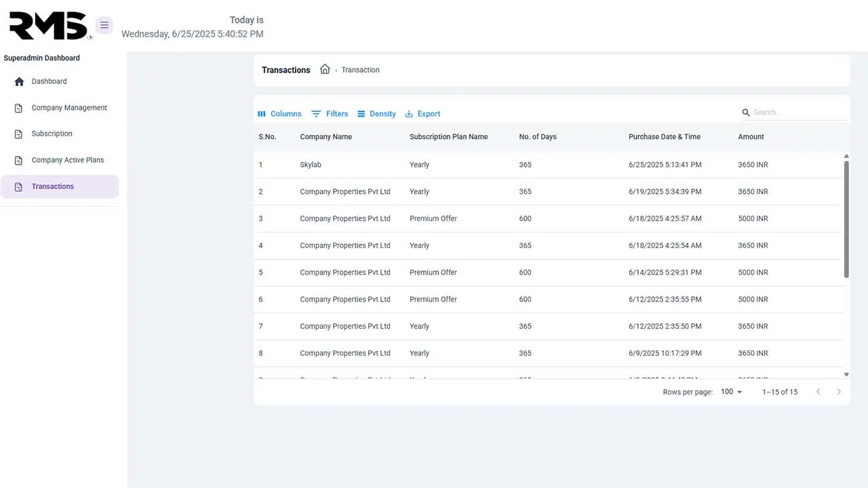Click the Subscription document icon
Screen dimensions: 868x488
(x=19, y=134)
